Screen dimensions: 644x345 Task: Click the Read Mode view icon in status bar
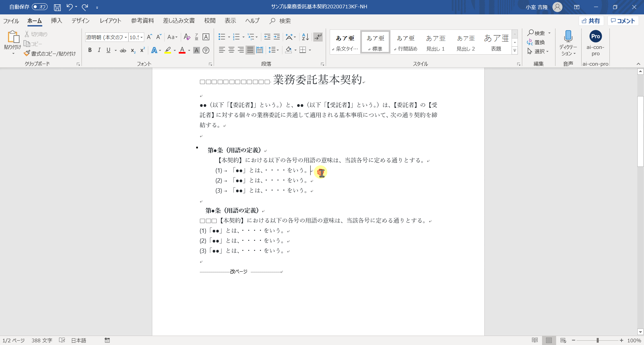pyautogui.click(x=535, y=340)
